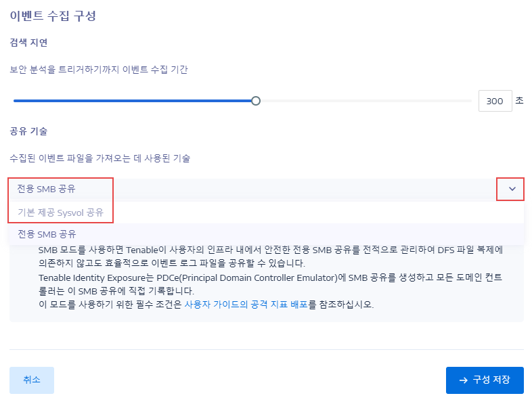Click the 보안 분석을 트리거하기까지 description text
Image resolution: width=532 pixels, height=400 pixels.
tap(99, 70)
